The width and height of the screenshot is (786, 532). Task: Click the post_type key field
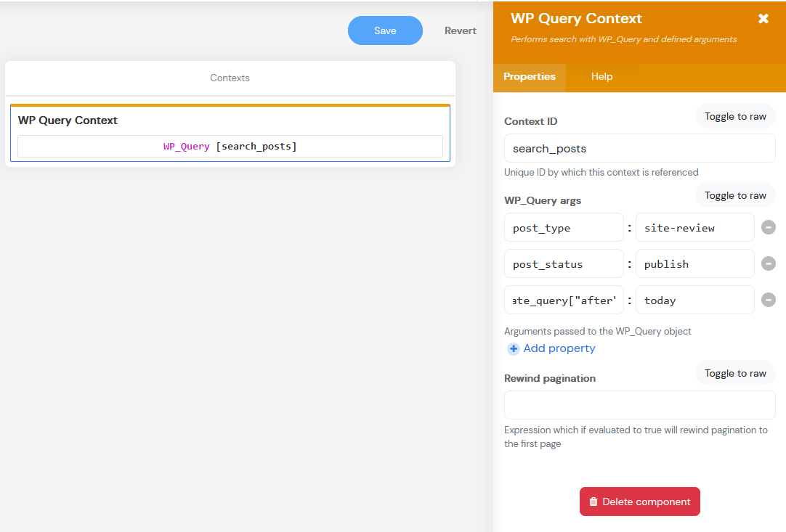(x=564, y=228)
